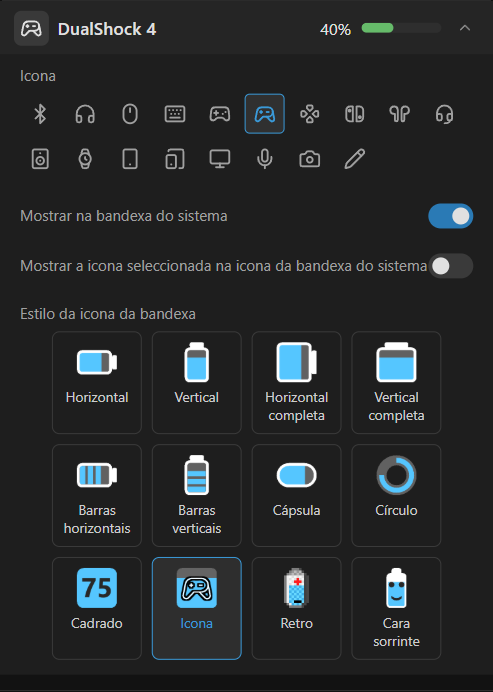This screenshot has width=493, height=692.
Task: Select the smartwatch icon
Action: tap(85, 159)
